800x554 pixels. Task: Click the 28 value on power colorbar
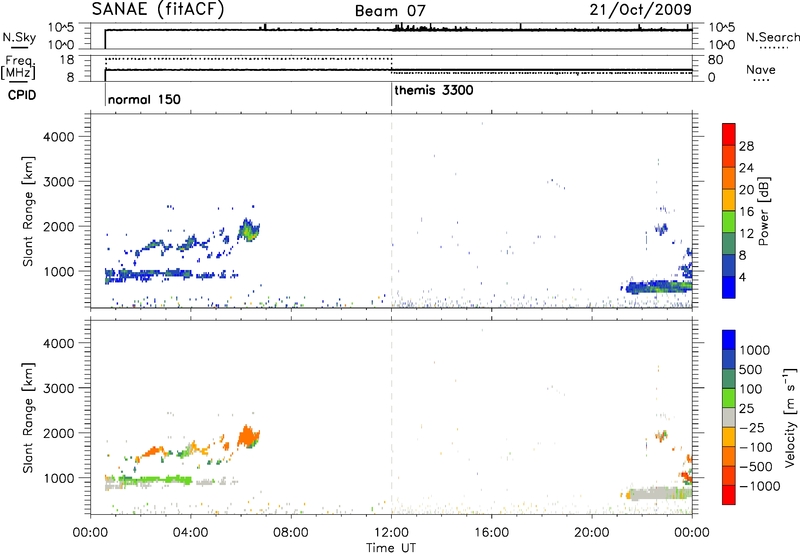coord(746,146)
